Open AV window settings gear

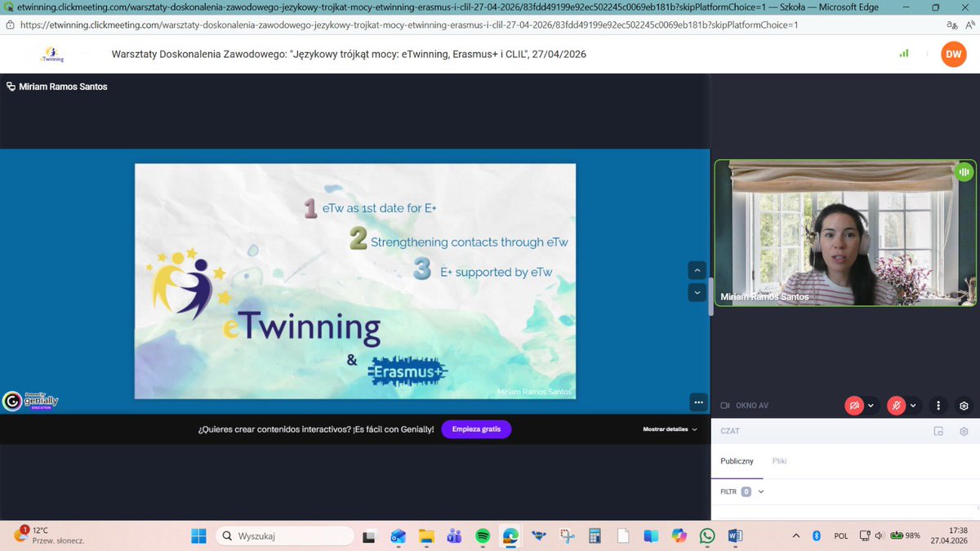(x=964, y=406)
